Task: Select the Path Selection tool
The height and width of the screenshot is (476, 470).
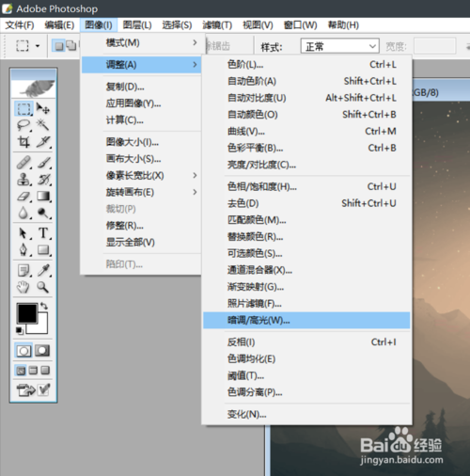Action: (x=23, y=233)
